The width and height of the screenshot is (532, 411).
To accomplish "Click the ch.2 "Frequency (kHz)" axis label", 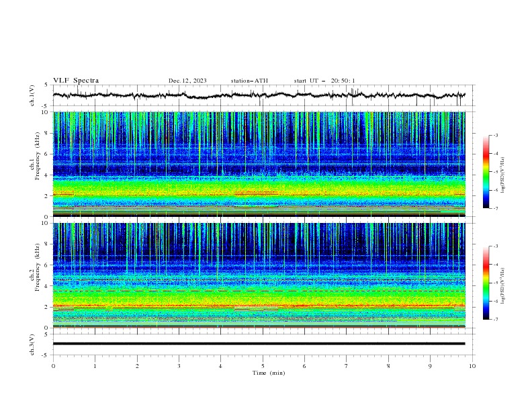I will click(37, 267).
